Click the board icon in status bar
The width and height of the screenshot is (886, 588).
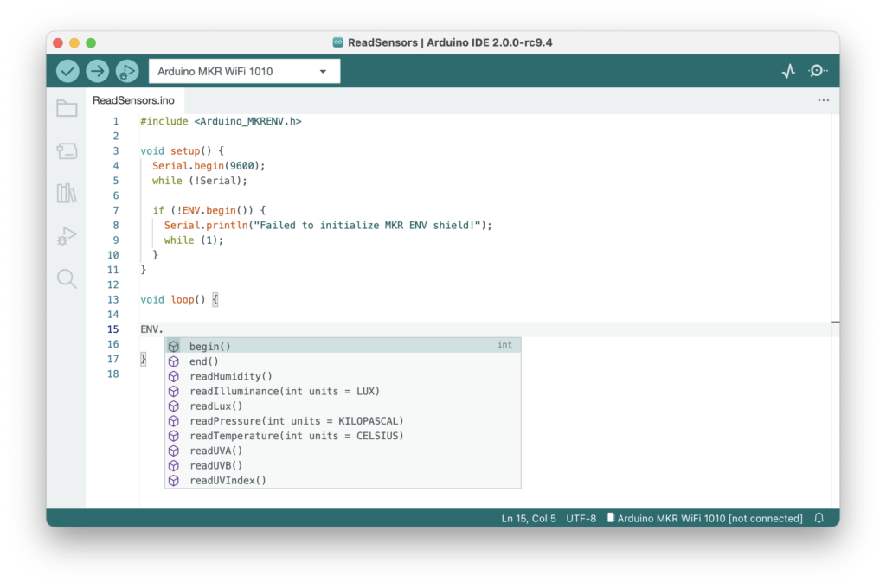(610, 518)
